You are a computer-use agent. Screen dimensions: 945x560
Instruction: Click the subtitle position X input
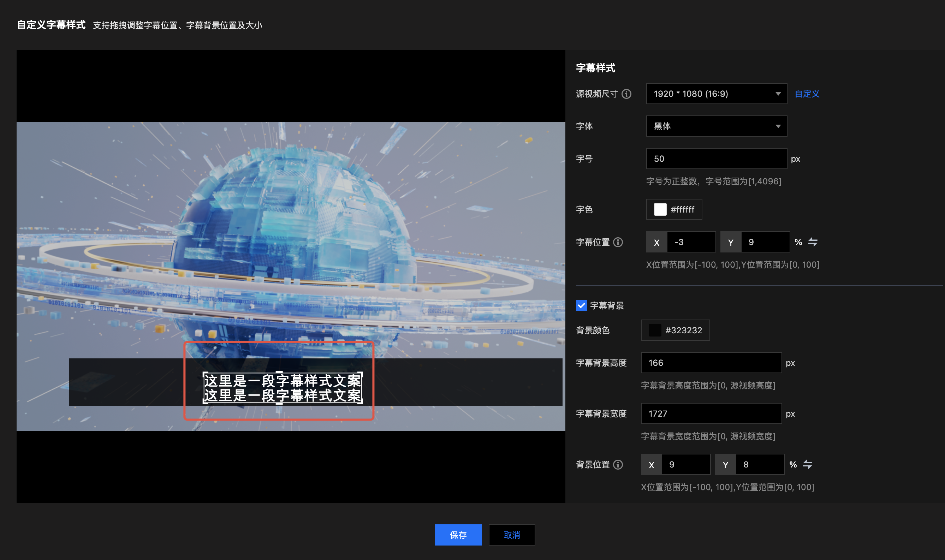(691, 242)
